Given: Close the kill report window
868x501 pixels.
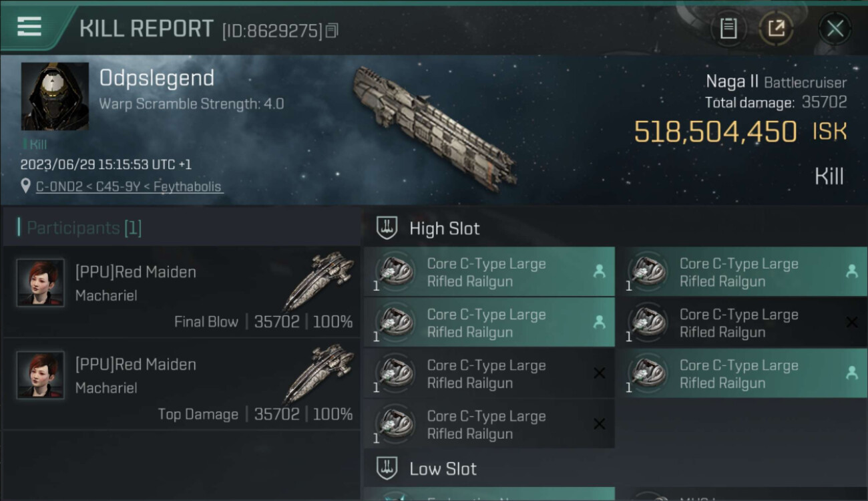Looking at the screenshot, I should tap(835, 29).
